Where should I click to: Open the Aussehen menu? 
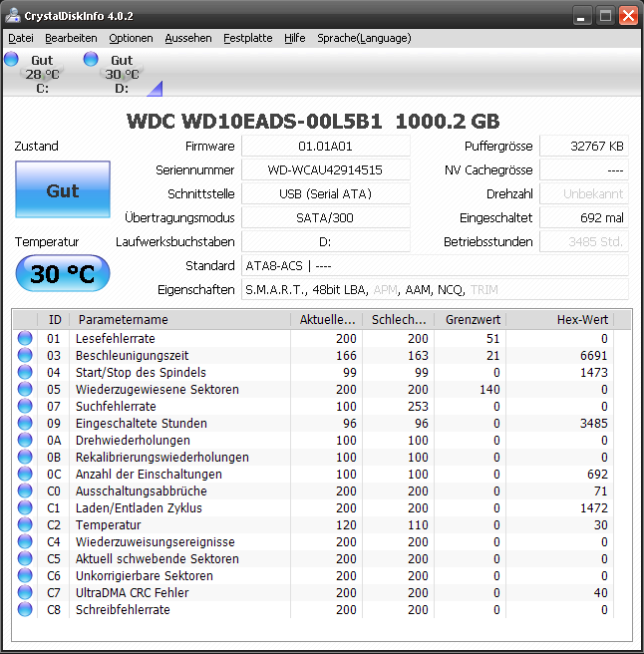tap(188, 38)
